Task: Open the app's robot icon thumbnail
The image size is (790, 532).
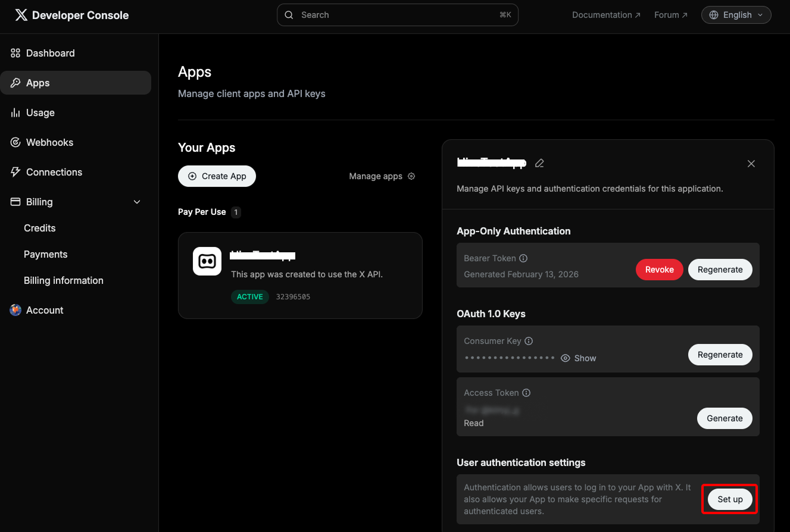Action: [207, 261]
